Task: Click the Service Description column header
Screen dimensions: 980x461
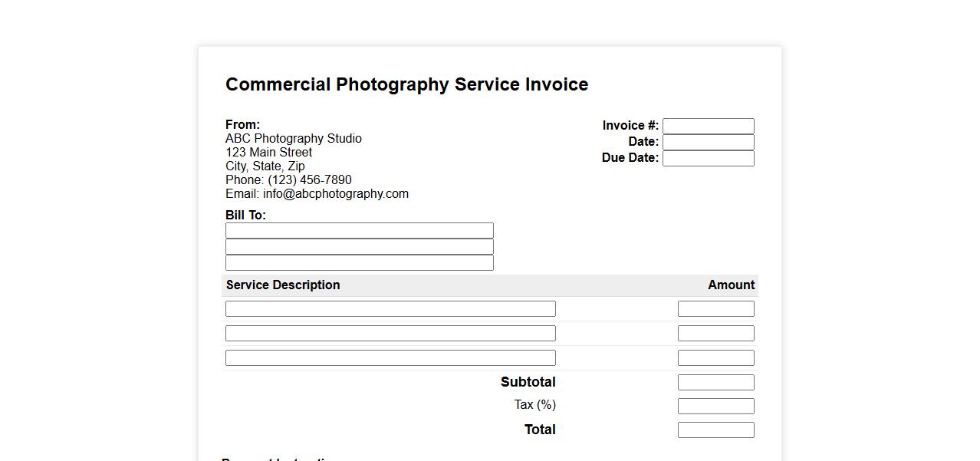Action: [x=283, y=285]
